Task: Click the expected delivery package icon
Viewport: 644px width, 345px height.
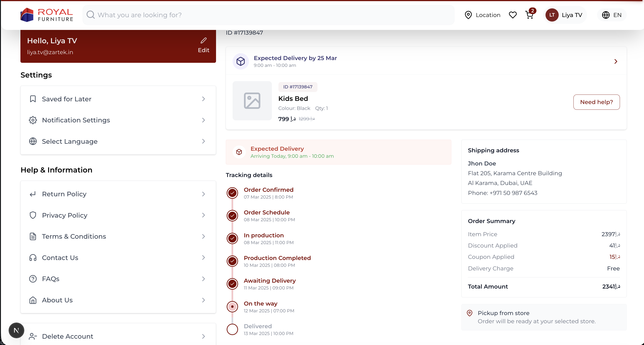Action: (241, 61)
